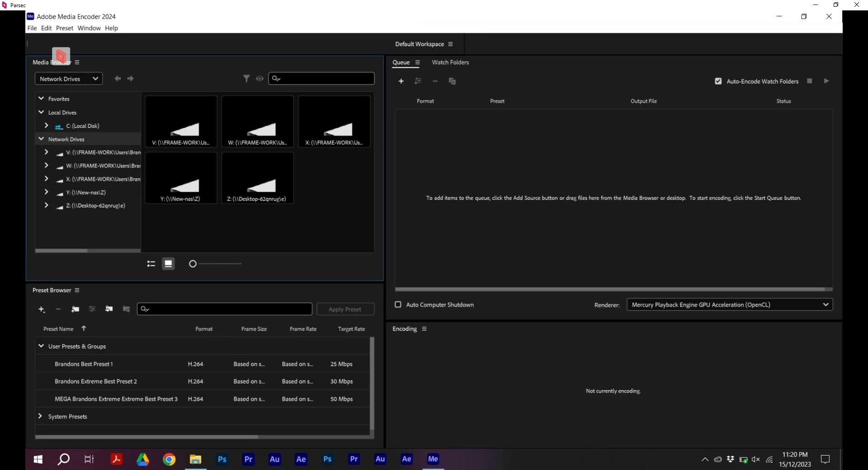
Task: Click the export presets icon
Action: point(126,310)
